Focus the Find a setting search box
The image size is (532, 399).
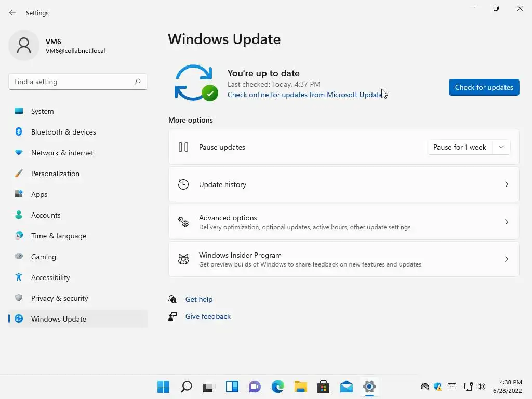point(78,82)
